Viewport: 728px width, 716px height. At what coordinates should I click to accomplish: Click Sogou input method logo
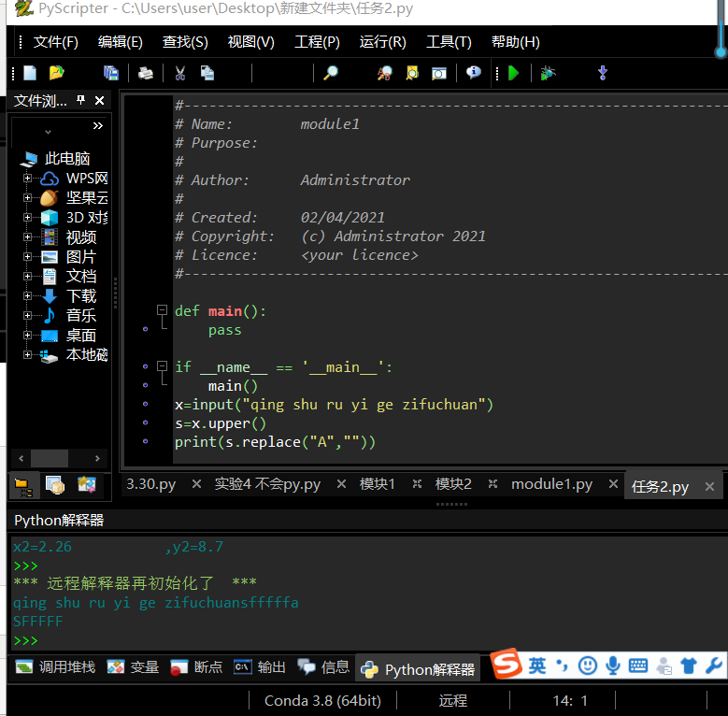pos(507,664)
